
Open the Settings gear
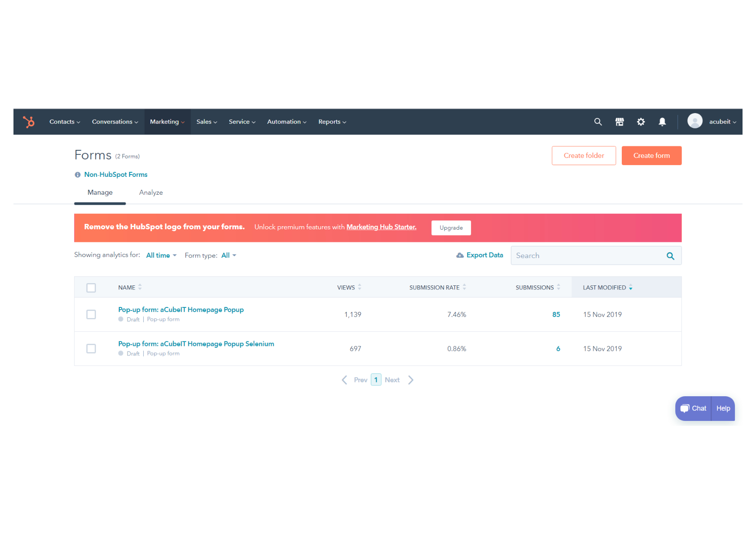point(641,122)
